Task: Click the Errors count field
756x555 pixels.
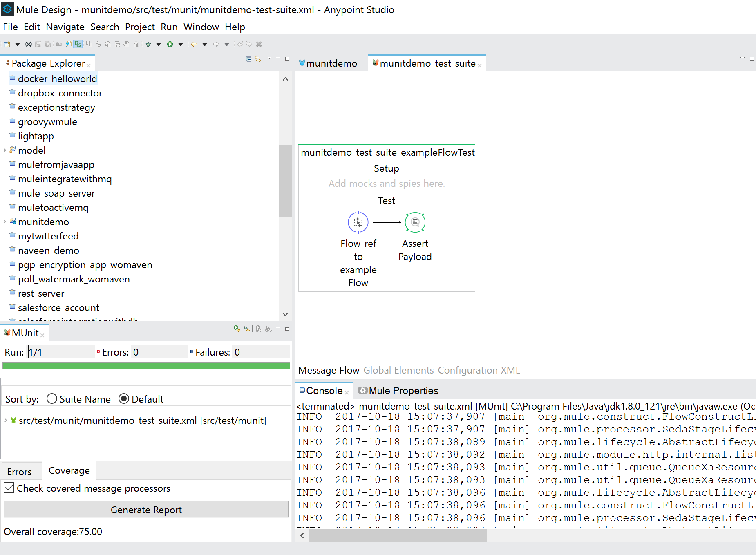Action: pyautogui.click(x=159, y=352)
